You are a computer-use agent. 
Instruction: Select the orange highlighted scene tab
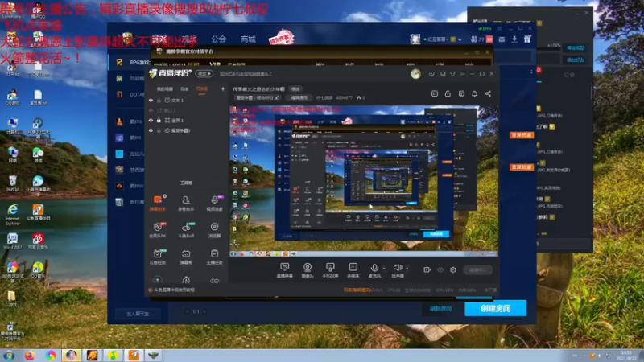(202, 89)
